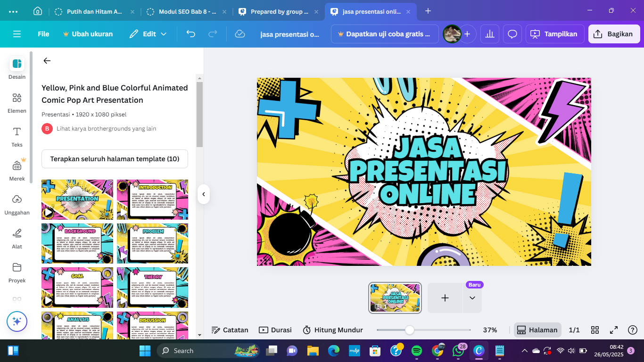Collapse the side panel with the arrow handle
The image size is (644, 362).
[x=204, y=194]
